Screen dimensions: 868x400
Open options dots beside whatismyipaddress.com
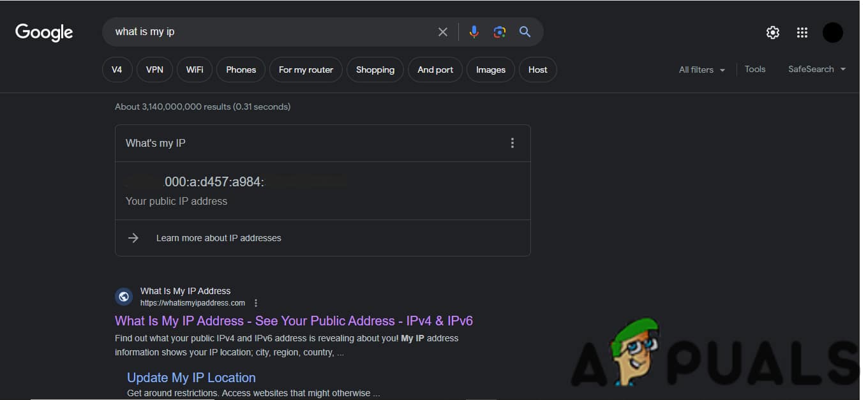pyautogui.click(x=256, y=303)
